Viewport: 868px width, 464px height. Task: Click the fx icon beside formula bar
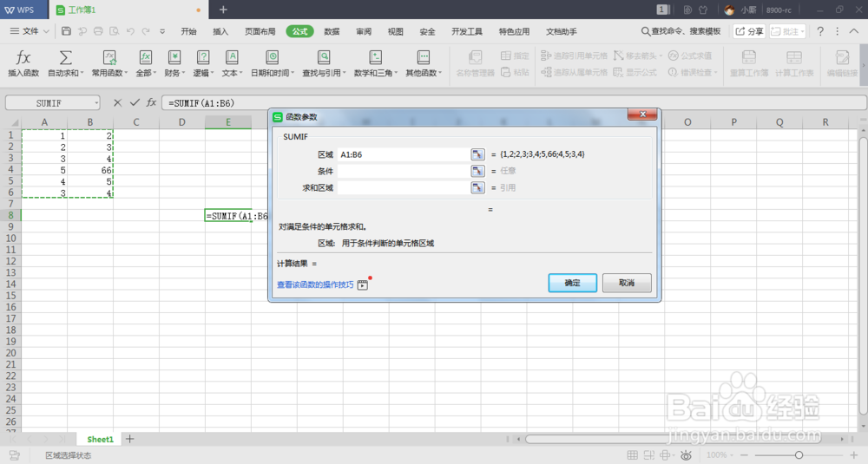pos(151,102)
